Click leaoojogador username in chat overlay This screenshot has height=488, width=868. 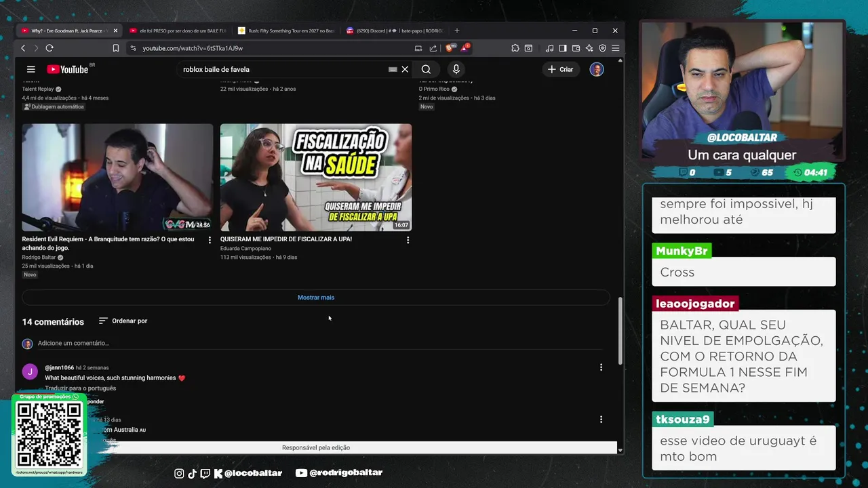tap(695, 304)
